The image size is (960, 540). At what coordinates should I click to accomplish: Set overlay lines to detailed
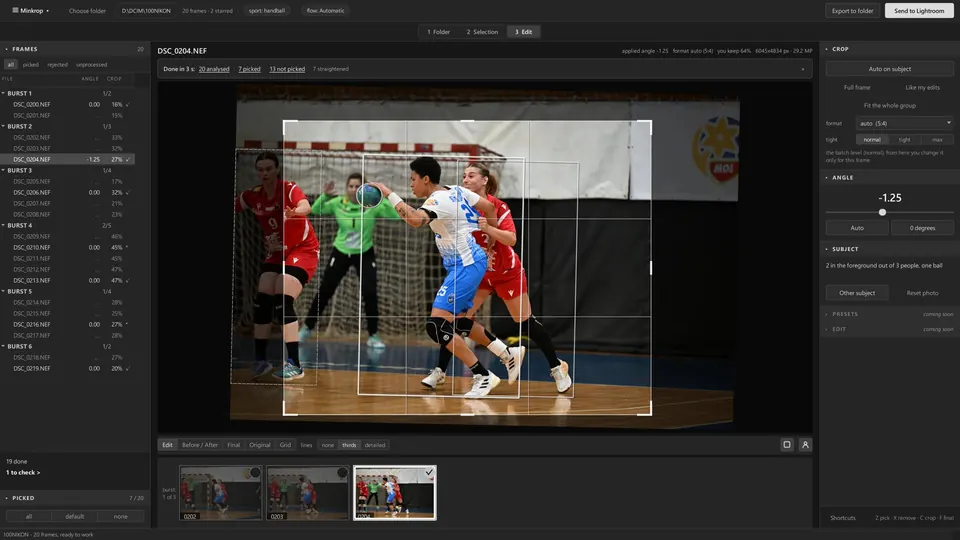pos(375,445)
